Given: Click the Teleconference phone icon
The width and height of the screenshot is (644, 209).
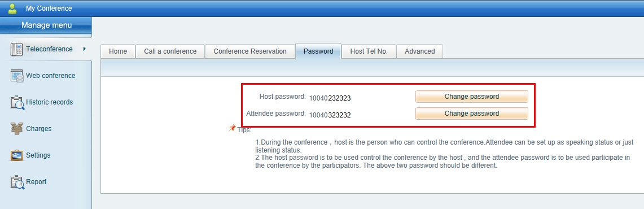Looking at the screenshot, I should (x=16, y=49).
